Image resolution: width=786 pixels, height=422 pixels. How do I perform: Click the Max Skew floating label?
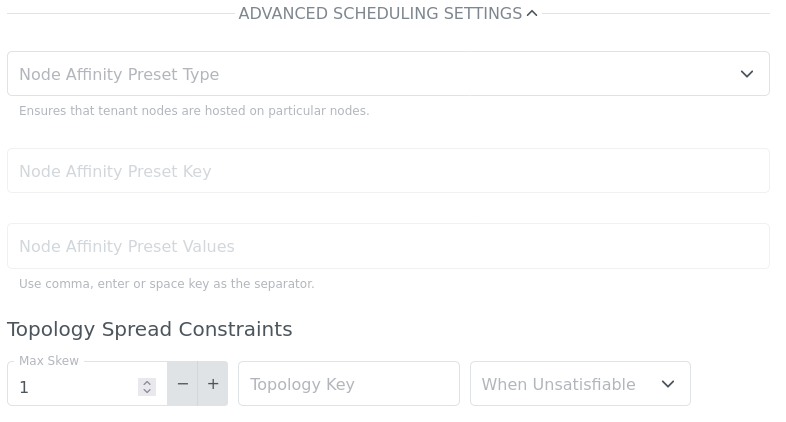pyautogui.click(x=48, y=361)
